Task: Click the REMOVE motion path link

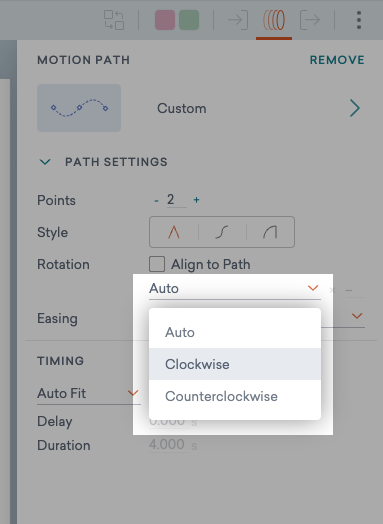Action: point(337,60)
